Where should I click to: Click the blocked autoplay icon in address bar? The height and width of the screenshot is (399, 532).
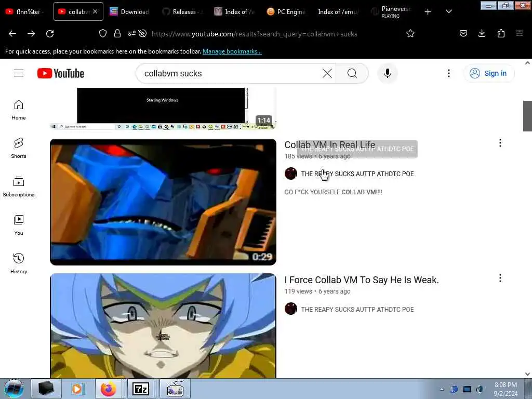143,33
